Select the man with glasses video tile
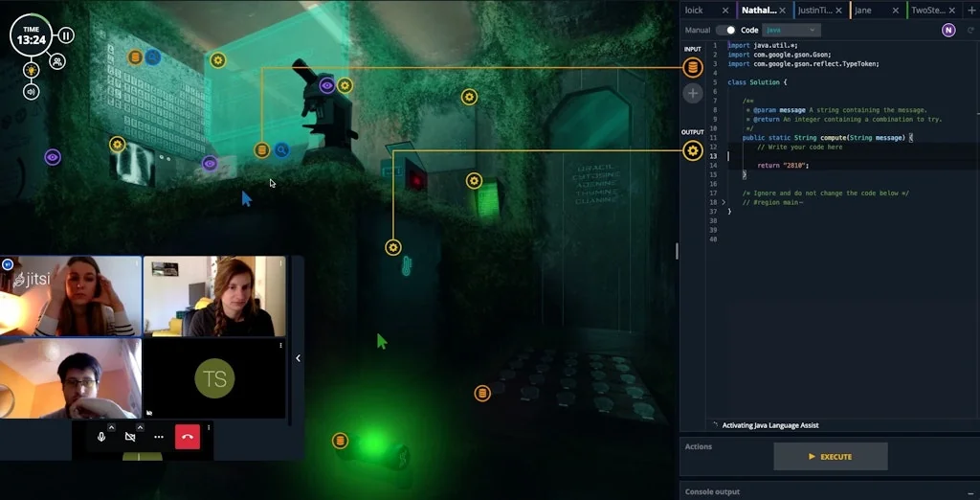 (71, 378)
